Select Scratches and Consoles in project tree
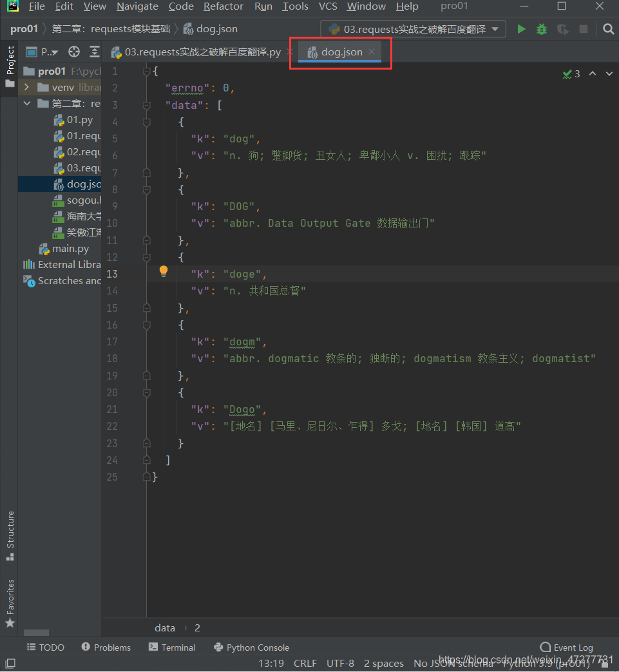The height and width of the screenshot is (672, 619). 62,281
